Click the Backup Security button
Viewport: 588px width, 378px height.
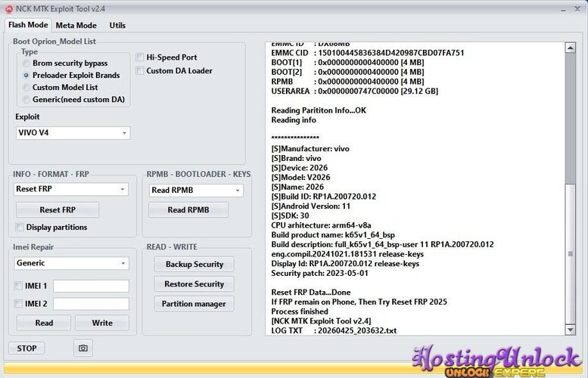pyautogui.click(x=194, y=264)
